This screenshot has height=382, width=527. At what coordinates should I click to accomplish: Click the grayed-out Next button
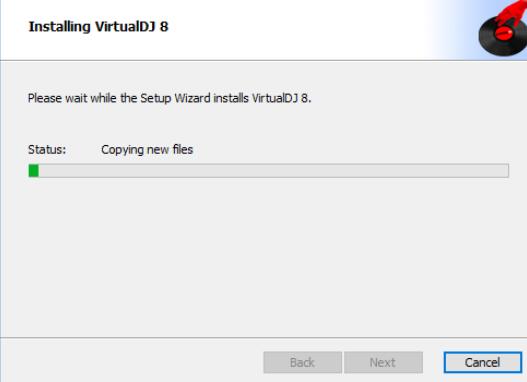point(383,362)
